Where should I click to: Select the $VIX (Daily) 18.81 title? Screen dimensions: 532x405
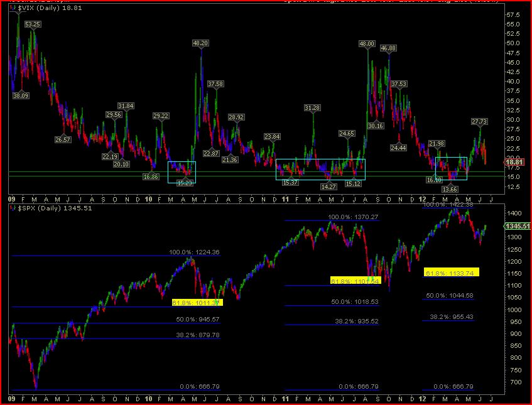pos(50,8)
